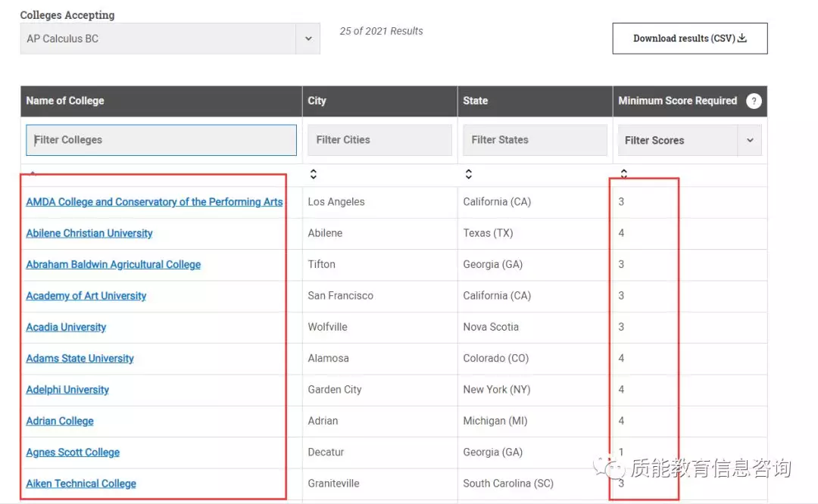Click the Colleges Accepting label
Image resolution: width=818 pixels, height=504 pixels.
click(x=67, y=15)
